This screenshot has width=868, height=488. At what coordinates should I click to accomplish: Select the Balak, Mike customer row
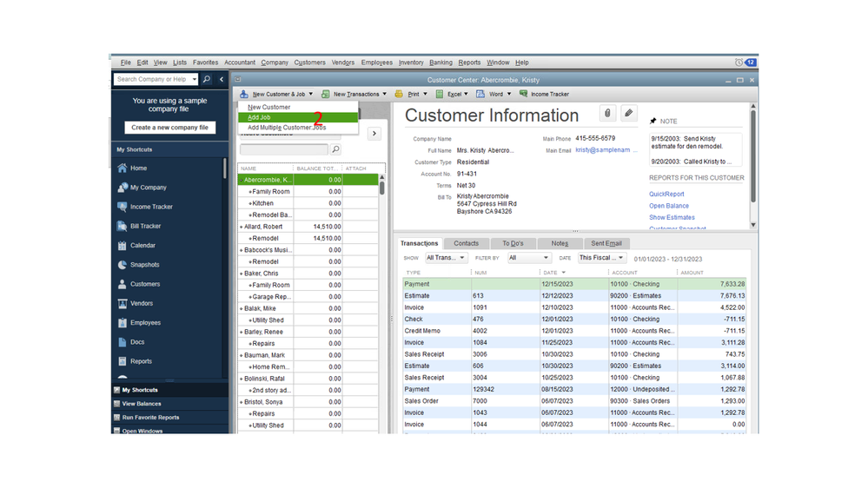click(308, 309)
